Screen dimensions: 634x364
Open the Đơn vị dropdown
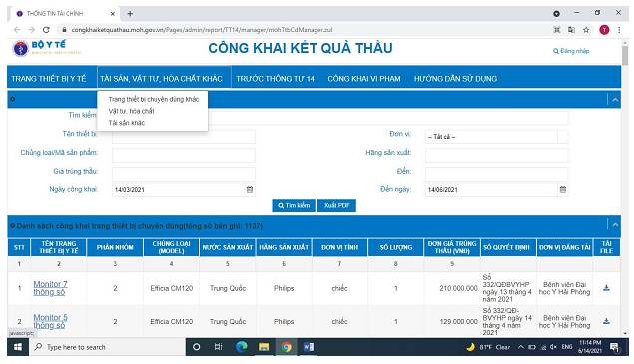click(496, 137)
